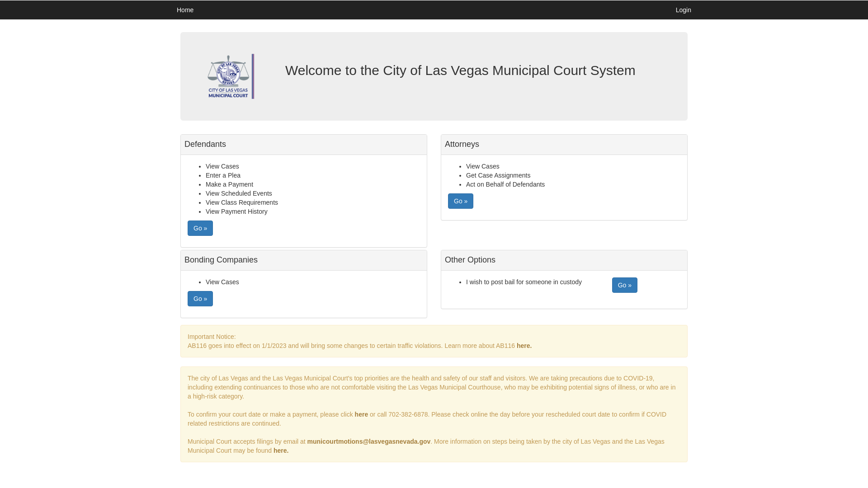Click 'Make a Payment' list item
The image size is (868, 488).
coord(229,184)
